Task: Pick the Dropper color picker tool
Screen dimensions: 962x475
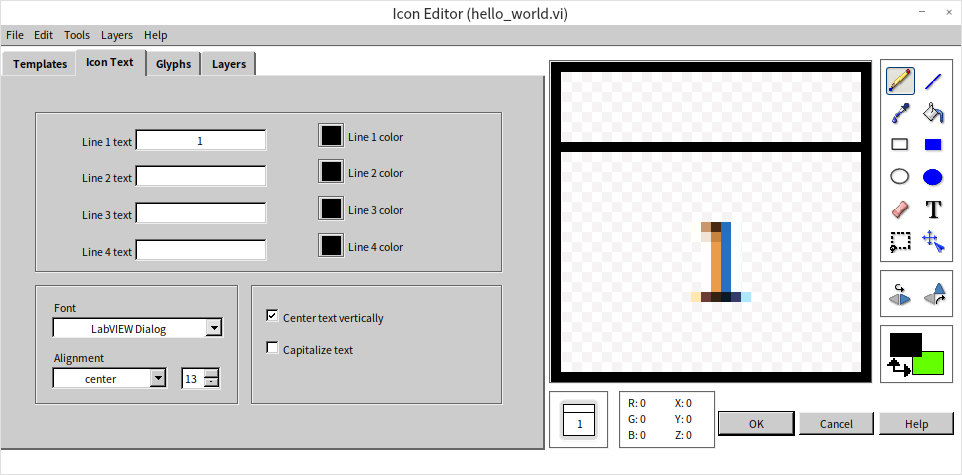Action: click(x=899, y=112)
